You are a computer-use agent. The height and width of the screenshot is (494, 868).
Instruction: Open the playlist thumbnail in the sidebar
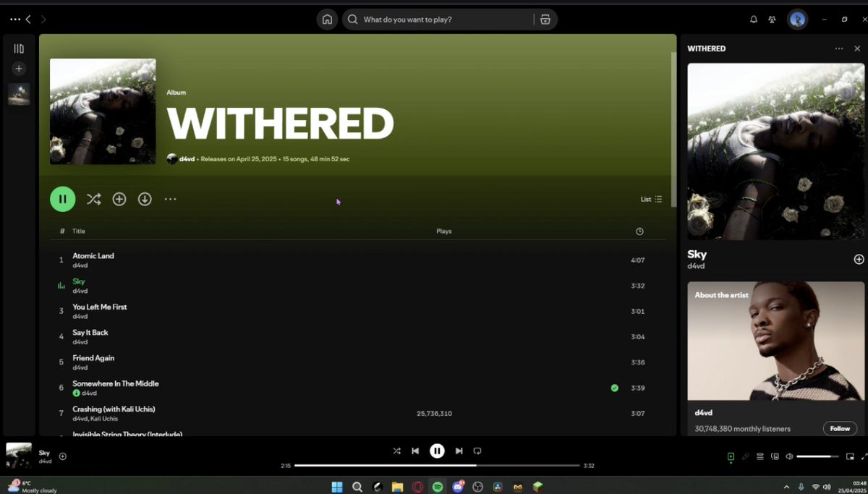click(x=19, y=94)
